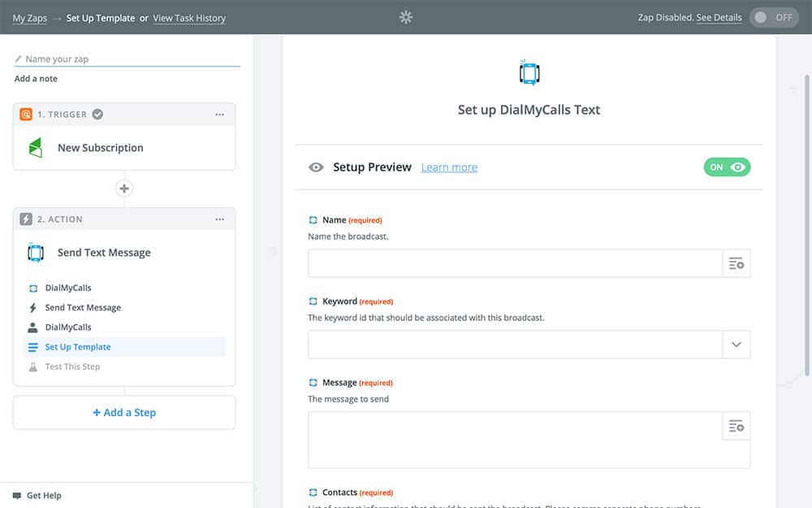Viewport: 812px width, 508px height.
Task: Open the Learn more link
Action: coord(449,167)
